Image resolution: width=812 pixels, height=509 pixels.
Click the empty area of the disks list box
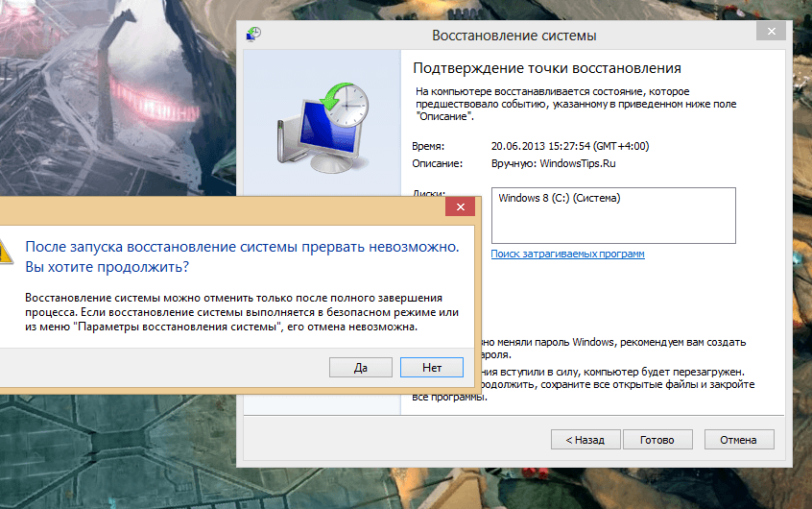pos(613,225)
